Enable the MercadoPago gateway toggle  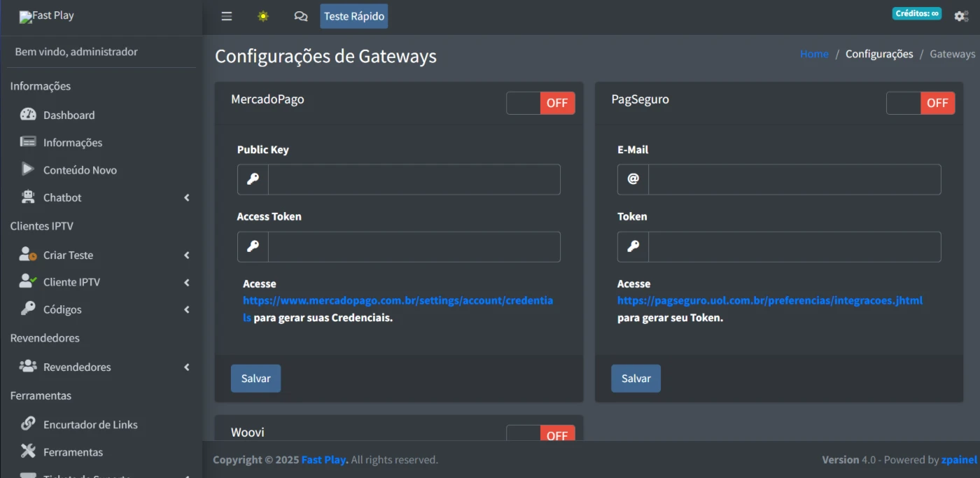click(x=540, y=103)
